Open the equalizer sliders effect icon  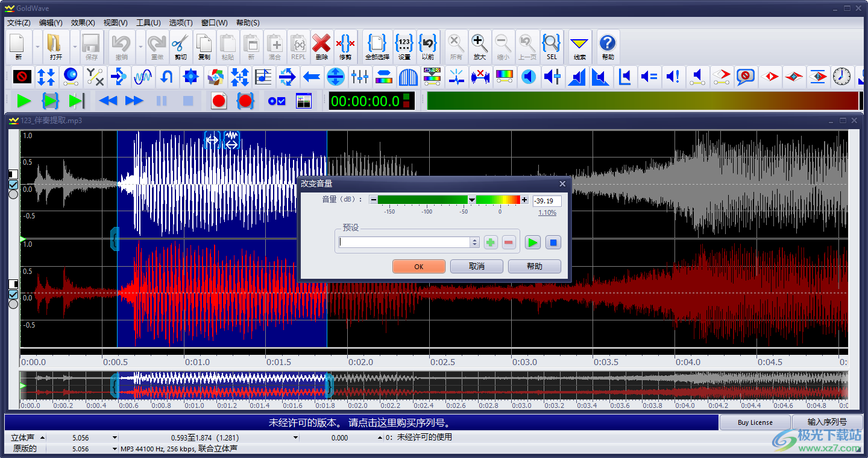tap(360, 77)
